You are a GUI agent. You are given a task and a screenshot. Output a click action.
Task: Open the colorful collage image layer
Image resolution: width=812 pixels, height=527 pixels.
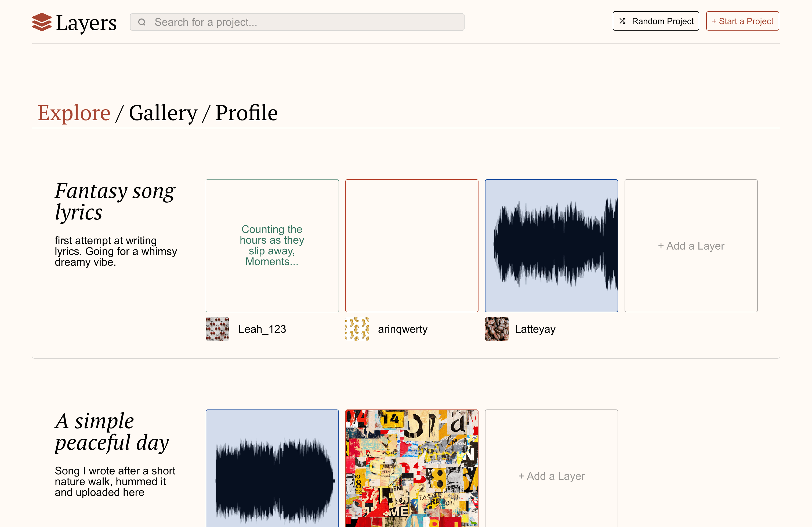coord(412,468)
